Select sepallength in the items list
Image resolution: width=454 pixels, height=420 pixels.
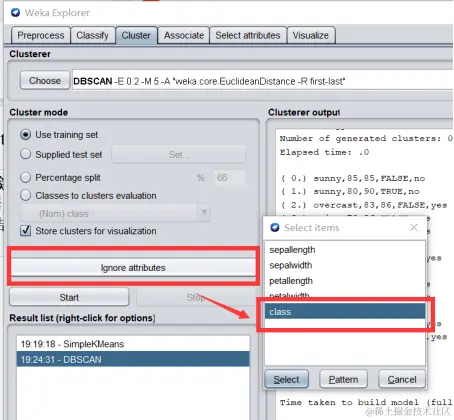pyautogui.click(x=345, y=250)
